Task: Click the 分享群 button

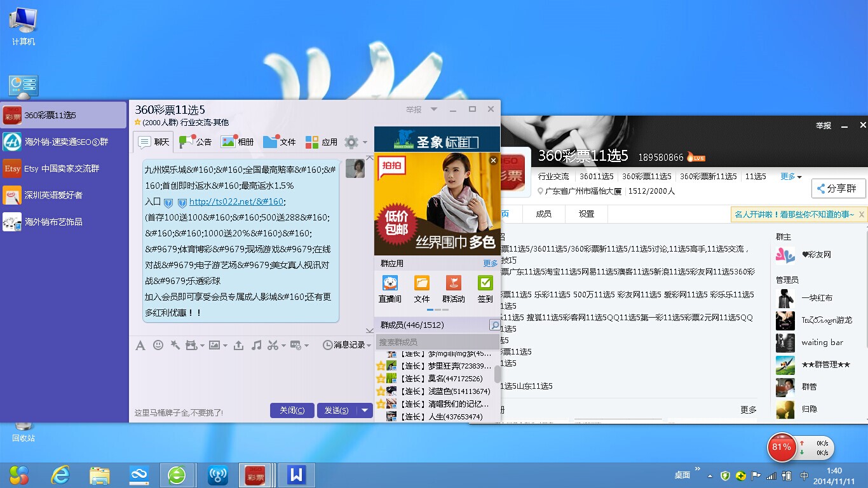Action: 838,189
